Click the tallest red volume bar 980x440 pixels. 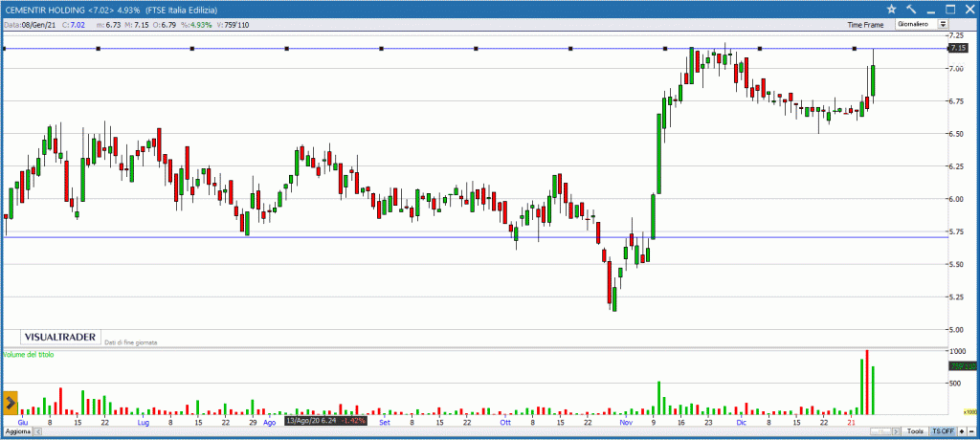coord(867,383)
